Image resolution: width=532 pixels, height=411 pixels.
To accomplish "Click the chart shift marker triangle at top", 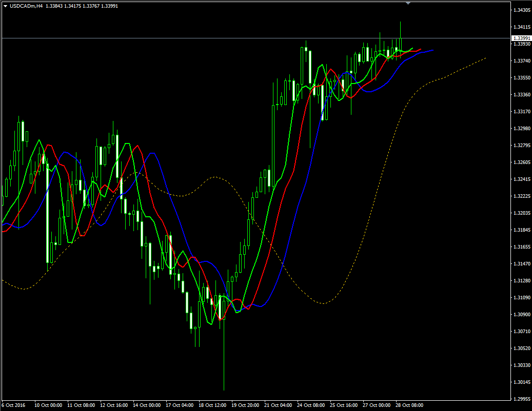I will click(x=408, y=3).
